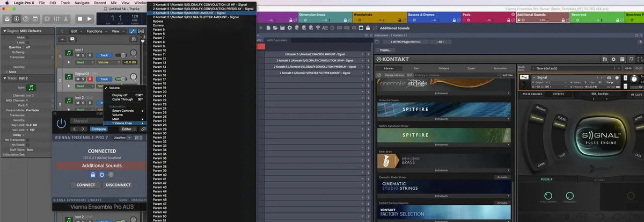
Task: Click the camera snapshot icon in Signal instrument
Action: pyautogui.click(x=610, y=77)
